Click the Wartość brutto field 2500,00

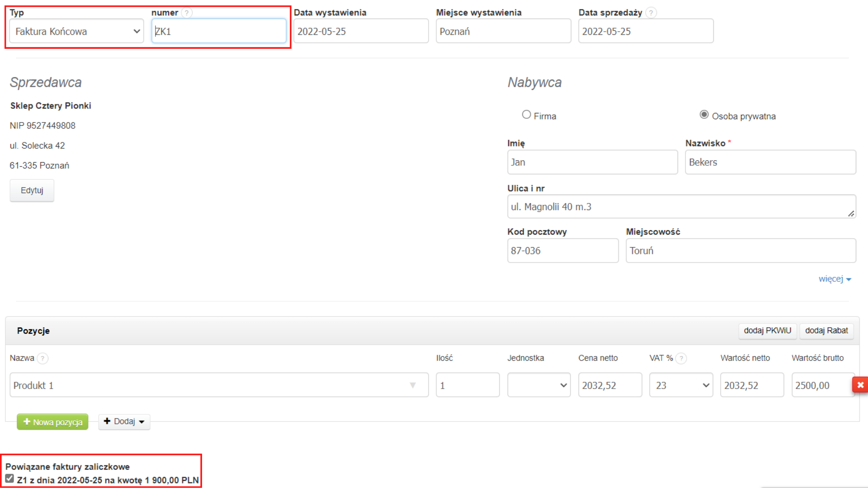point(822,385)
